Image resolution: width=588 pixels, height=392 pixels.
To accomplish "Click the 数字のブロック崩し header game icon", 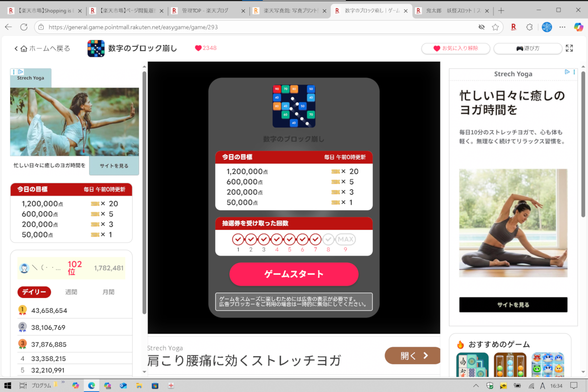I will (x=96, y=49).
